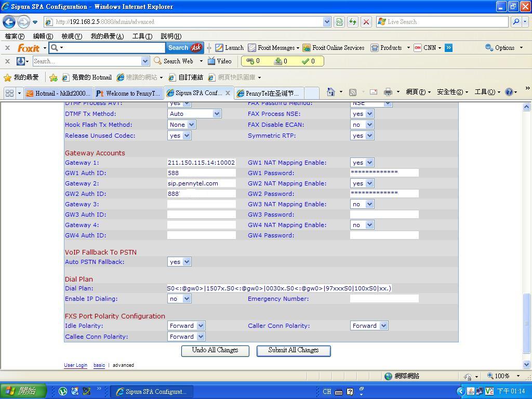Image resolution: width=532 pixels, height=399 pixels.
Task: Open the Enable IP Dialing dropdown
Action: coord(179,299)
